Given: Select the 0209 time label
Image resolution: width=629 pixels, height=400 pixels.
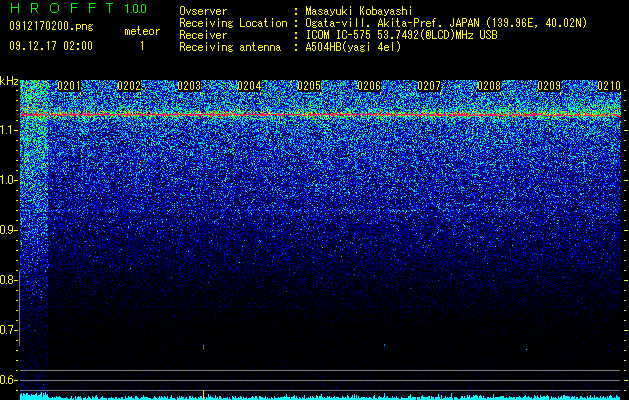Looking at the screenshot, I should [549, 86].
